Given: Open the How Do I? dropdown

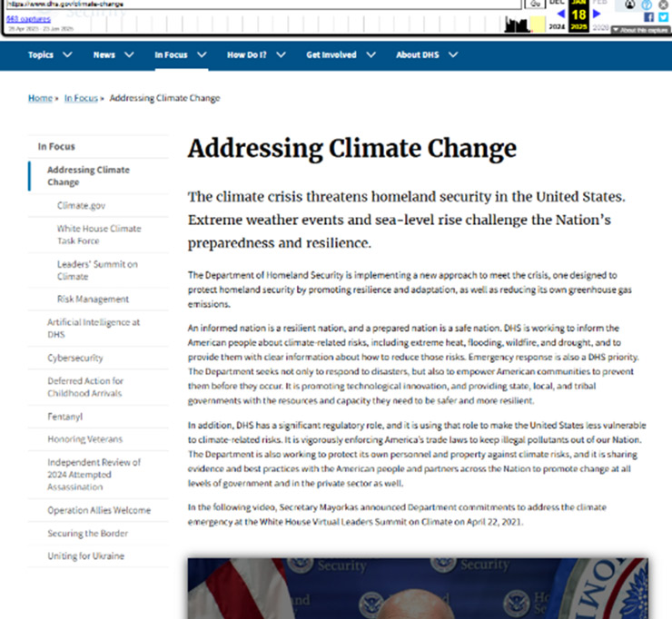Looking at the screenshot, I should pyautogui.click(x=256, y=54).
